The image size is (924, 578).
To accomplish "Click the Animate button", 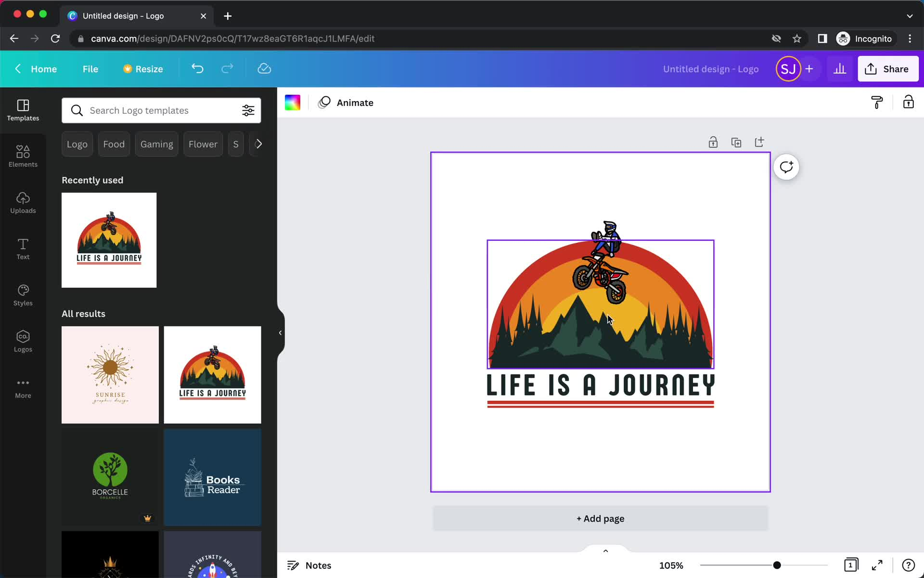I will coord(346,103).
